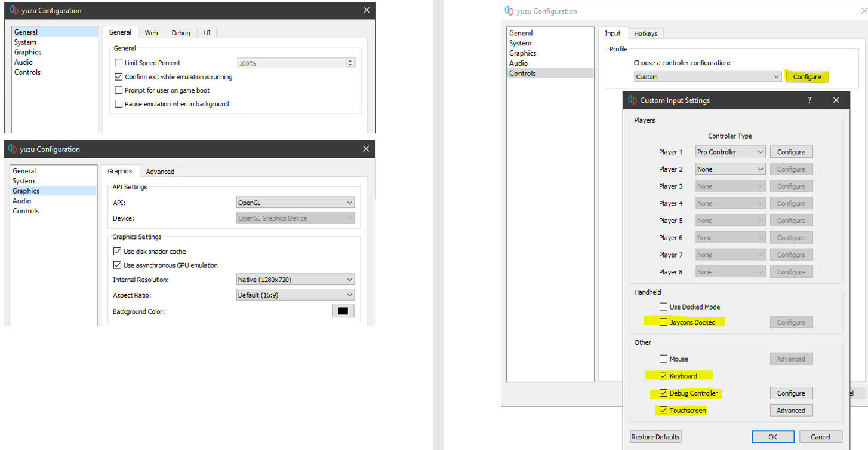This screenshot has height=450, width=868.
Task: Open Advanced settings for Touchscreen
Action: [x=791, y=411]
